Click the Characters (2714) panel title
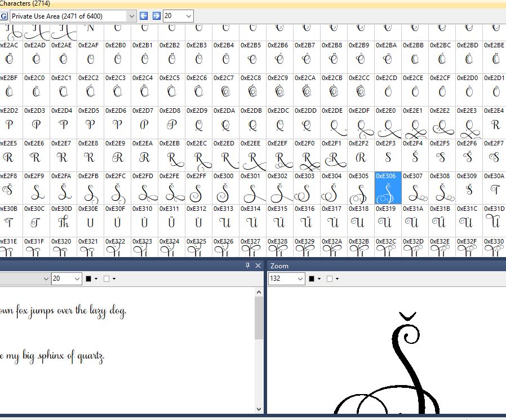 pyautogui.click(x=25, y=3)
